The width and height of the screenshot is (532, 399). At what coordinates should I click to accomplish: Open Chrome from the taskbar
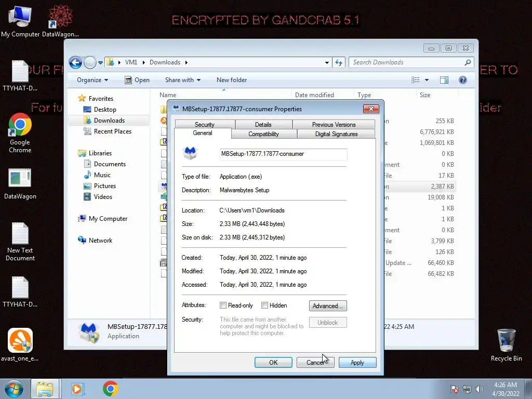(110, 389)
